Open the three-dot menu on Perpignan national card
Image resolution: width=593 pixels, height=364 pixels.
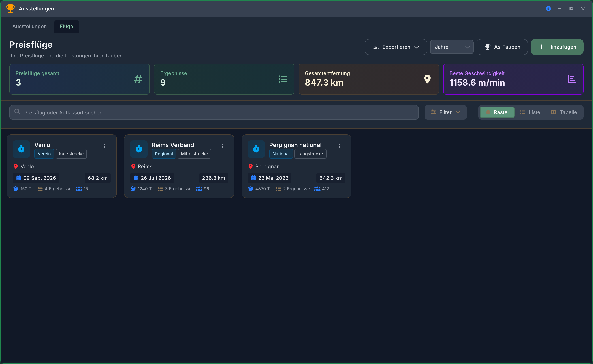click(x=339, y=146)
